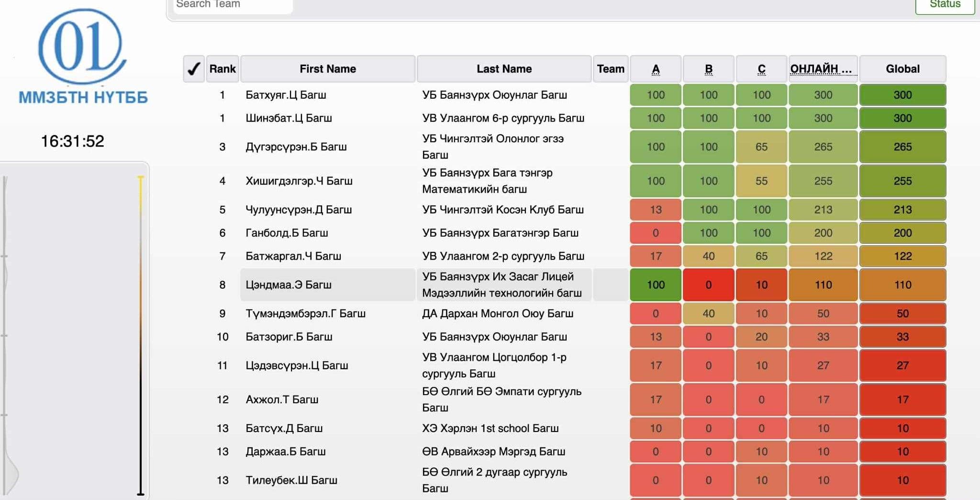The height and width of the screenshot is (500, 980).
Task: Click the ММЗБТН НҮТББ title text
Action: click(83, 97)
